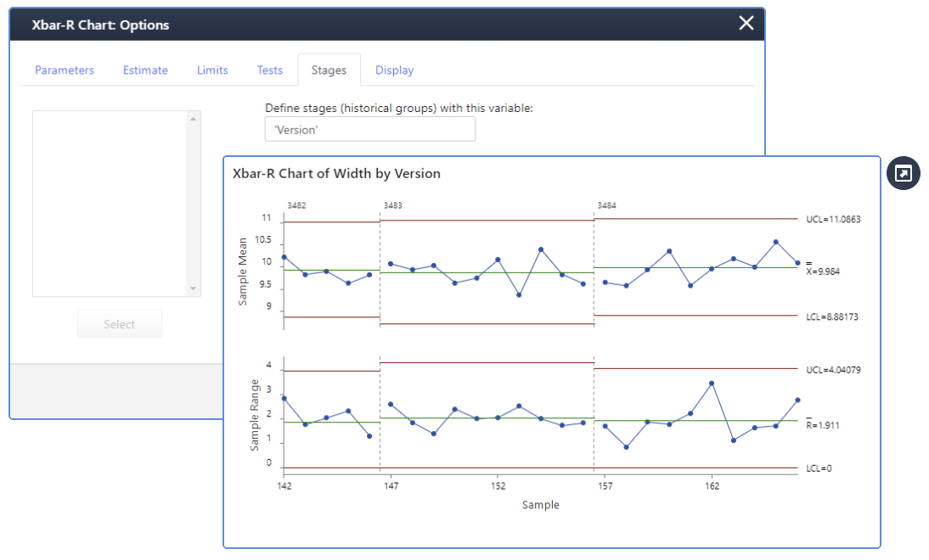Select the Limits tab

click(211, 70)
